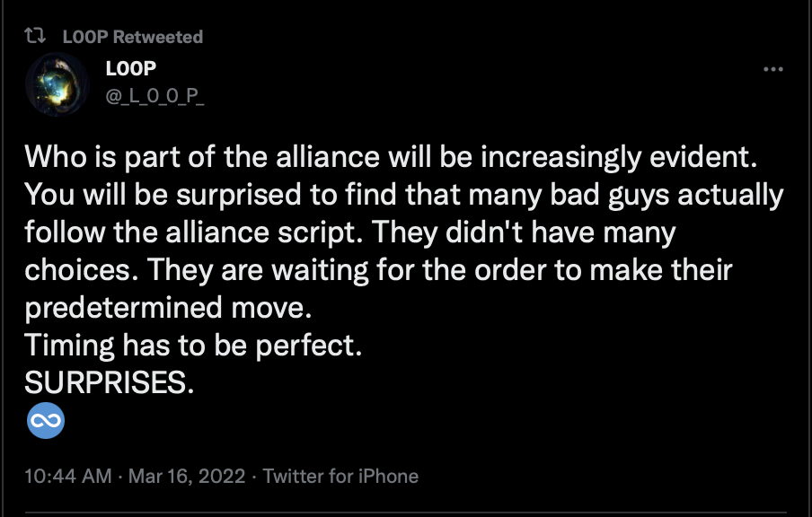Click the text 'follow the alliance script.'
This screenshot has width=812, height=517.
click(x=194, y=232)
